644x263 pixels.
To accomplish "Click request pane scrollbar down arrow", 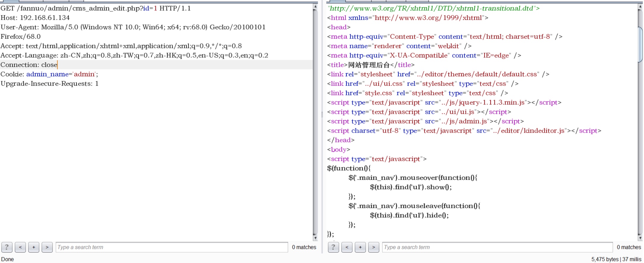I will click(x=315, y=238).
